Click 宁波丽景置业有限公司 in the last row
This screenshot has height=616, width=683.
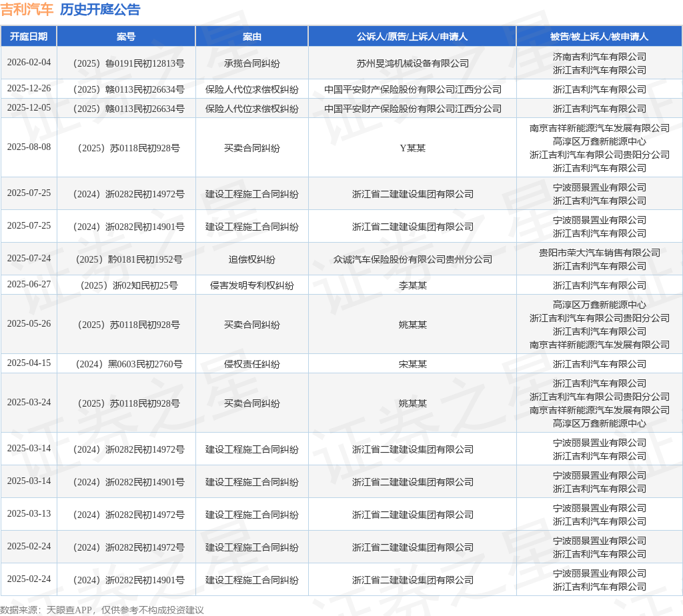(x=600, y=573)
